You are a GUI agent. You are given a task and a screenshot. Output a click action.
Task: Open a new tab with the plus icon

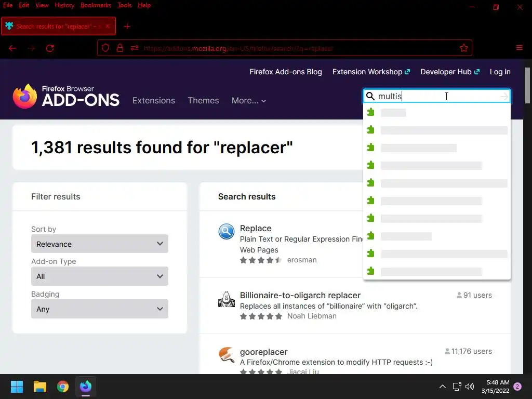point(127,26)
